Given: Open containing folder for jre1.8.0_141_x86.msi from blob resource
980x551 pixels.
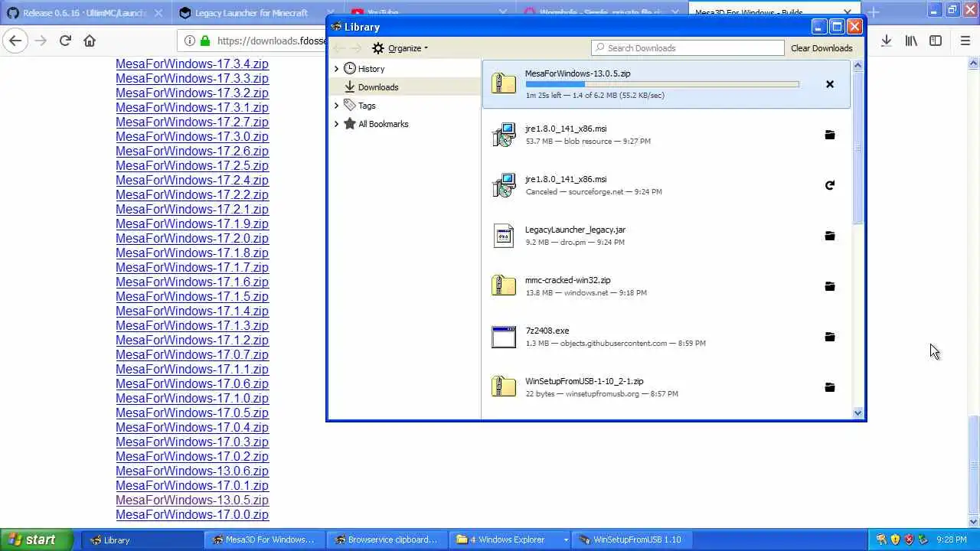Looking at the screenshot, I should 830,135.
